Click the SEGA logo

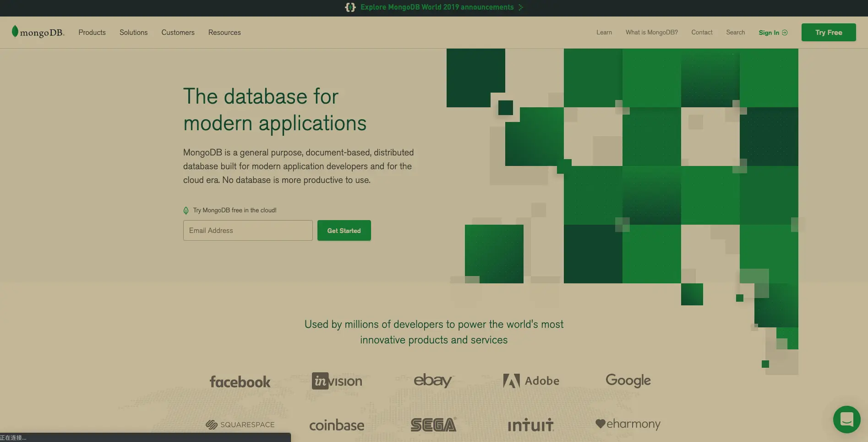pos(433,425)
